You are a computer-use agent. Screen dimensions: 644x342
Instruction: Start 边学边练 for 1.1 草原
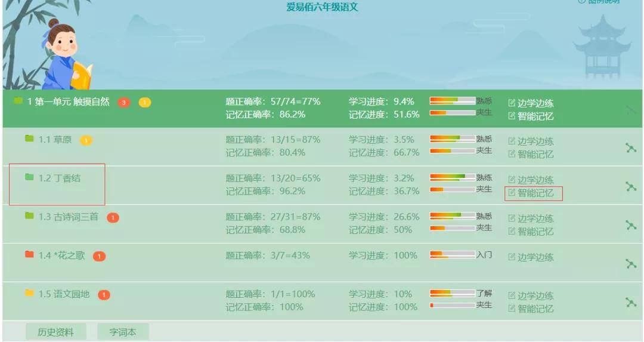click(x=531, y=141)
